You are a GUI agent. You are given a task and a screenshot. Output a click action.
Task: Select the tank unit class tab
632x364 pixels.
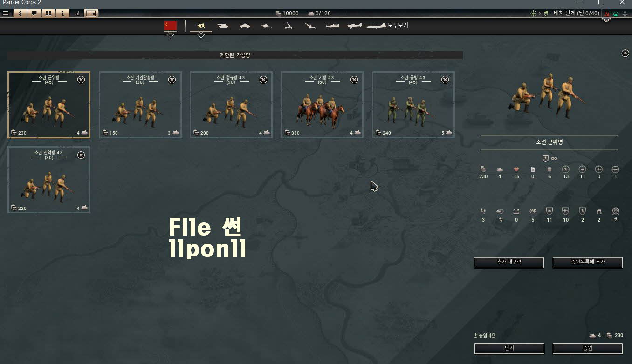pos(223,26)
